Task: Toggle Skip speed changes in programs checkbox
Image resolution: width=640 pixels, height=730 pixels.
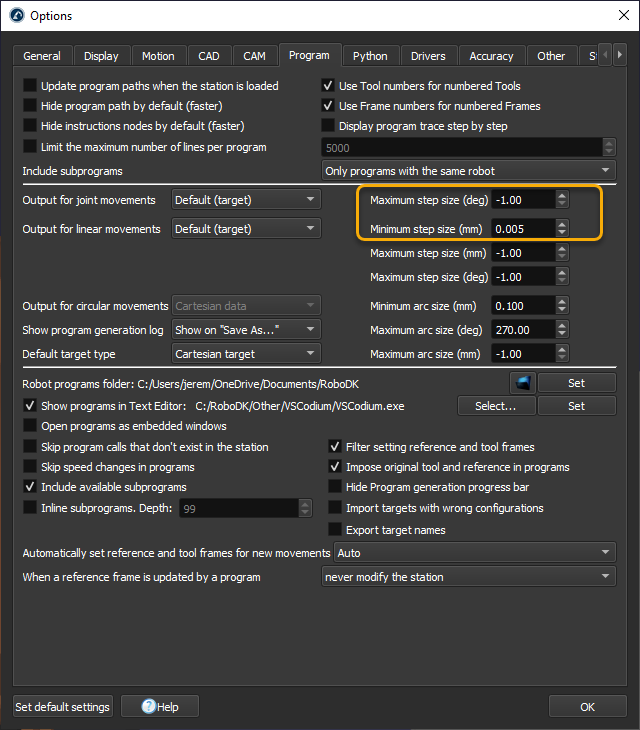Action: point(30,467)
